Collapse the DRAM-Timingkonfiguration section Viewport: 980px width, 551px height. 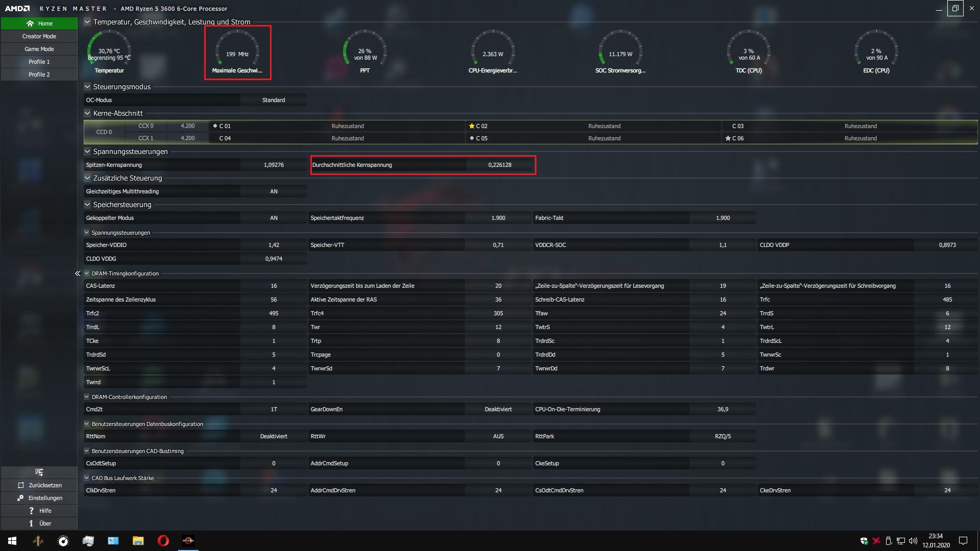click(87, 273)
